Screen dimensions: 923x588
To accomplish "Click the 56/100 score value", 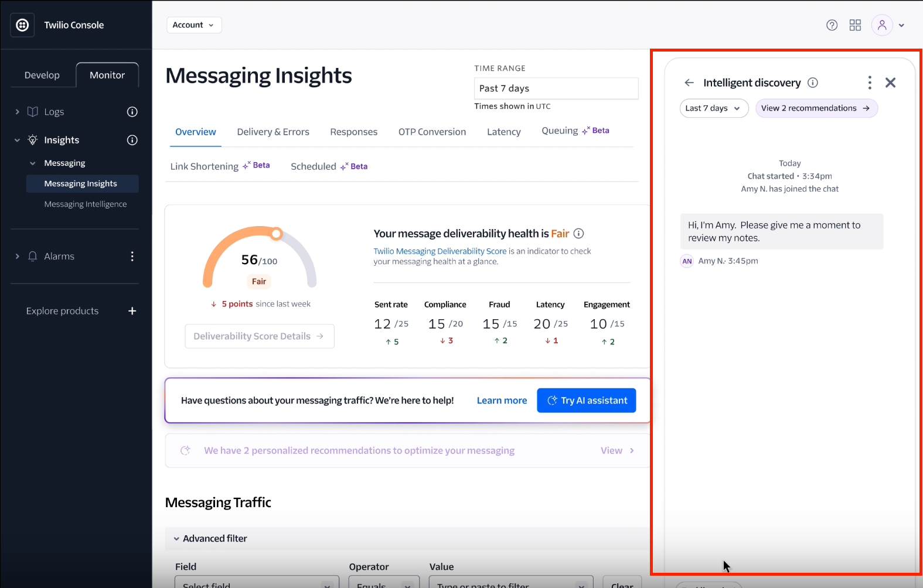I will [259, 260].
